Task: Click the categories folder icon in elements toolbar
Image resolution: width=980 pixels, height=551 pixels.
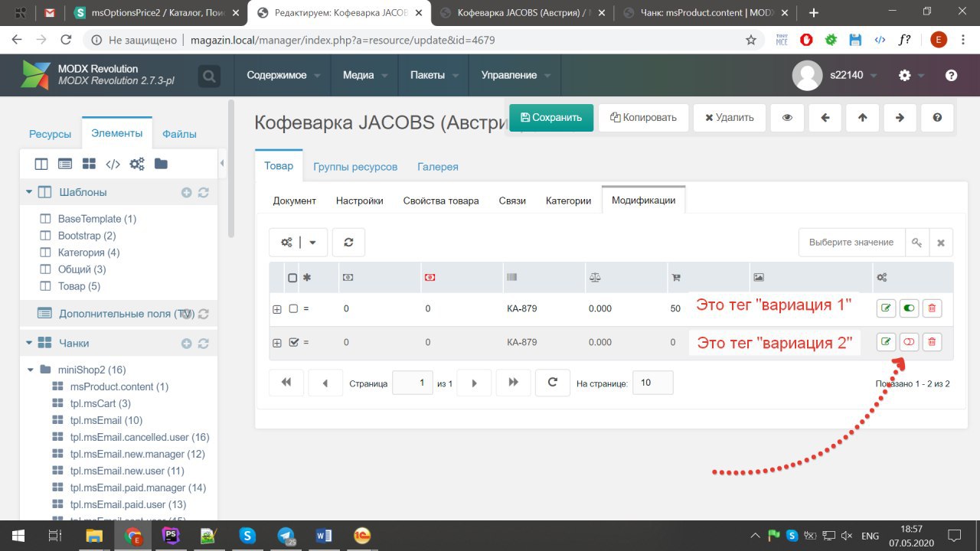Action: [161, 164]
